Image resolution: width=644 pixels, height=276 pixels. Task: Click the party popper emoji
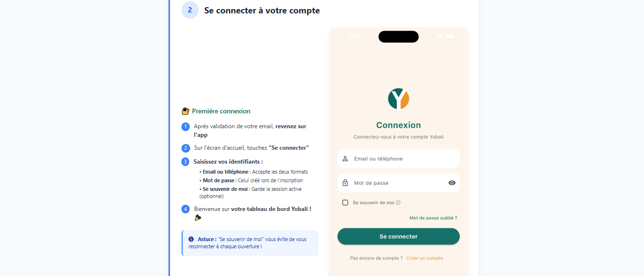198,218
